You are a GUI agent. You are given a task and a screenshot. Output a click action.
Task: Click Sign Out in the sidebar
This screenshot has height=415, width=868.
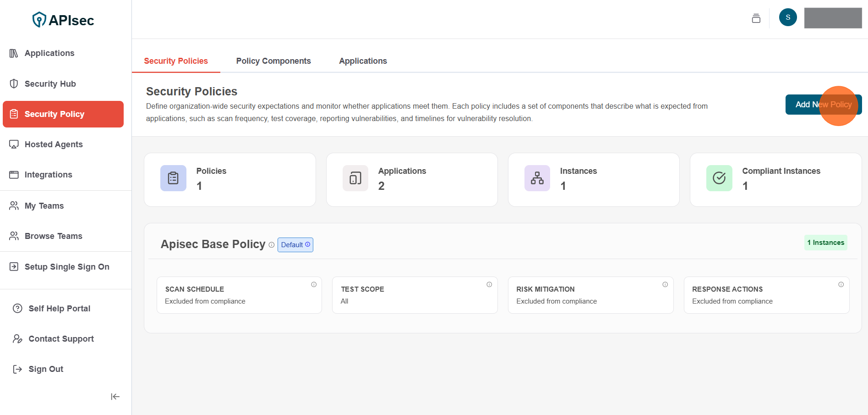(46, 369)
